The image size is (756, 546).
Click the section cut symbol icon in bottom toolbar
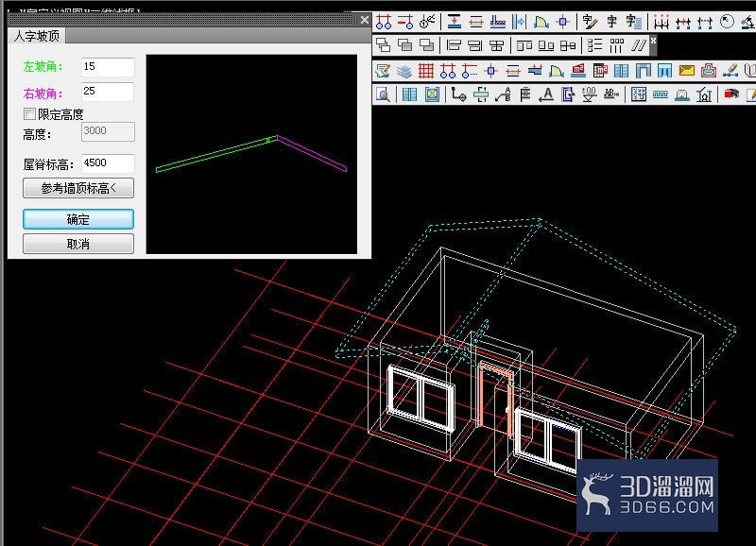[481, 94]
